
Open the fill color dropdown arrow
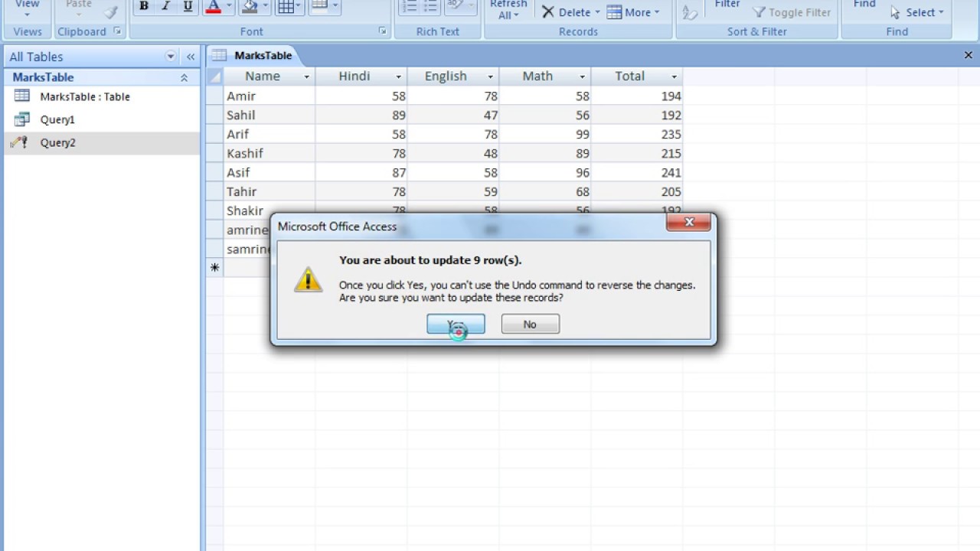pyautogui.click(x=265, y=7)
